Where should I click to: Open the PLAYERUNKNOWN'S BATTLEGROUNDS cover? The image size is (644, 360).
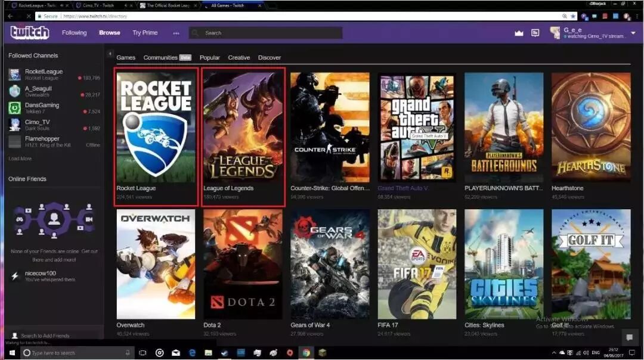coord(504,128)
